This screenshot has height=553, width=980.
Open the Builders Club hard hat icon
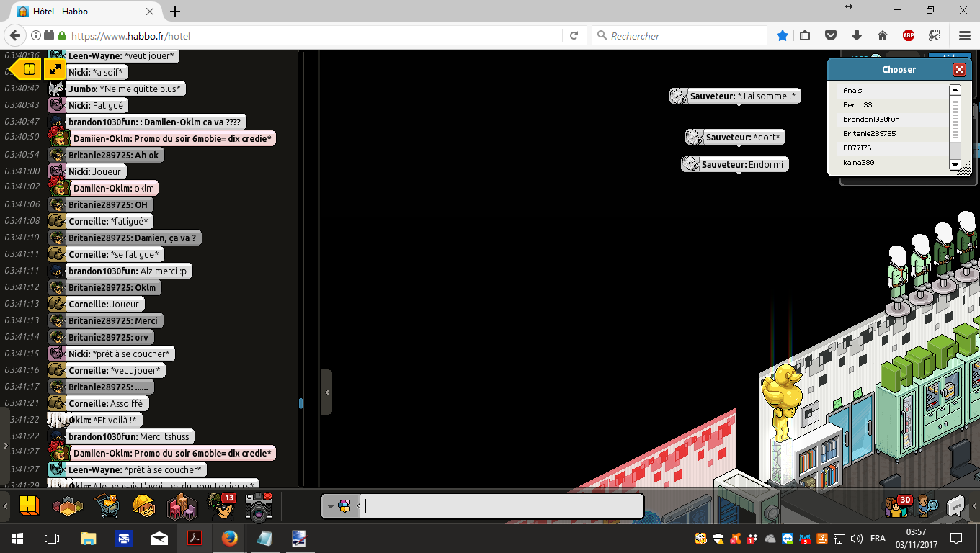tap(145, 506)
